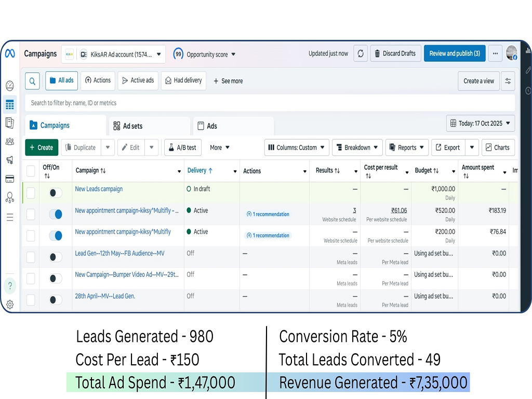Screen dimensions: 532x399
Task: Click the filter settings icon beside Create a view
Action: tap(508, 81)
